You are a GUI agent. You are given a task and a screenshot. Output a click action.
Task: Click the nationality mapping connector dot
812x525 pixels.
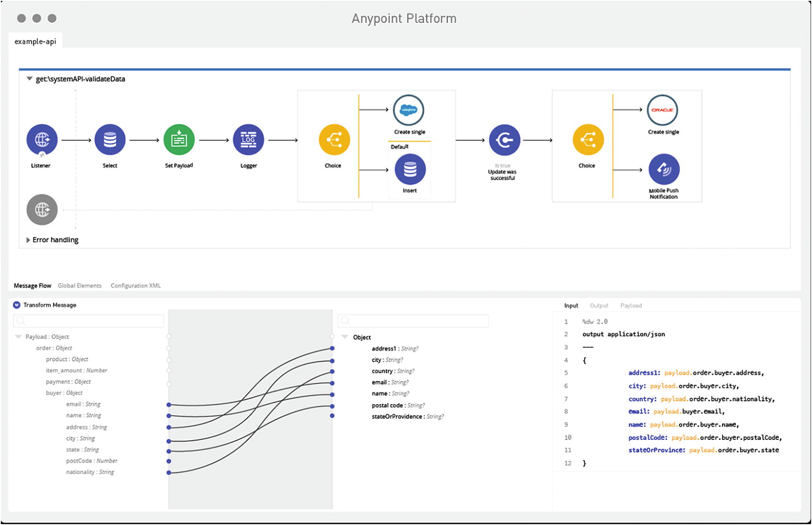click(169, 472)
